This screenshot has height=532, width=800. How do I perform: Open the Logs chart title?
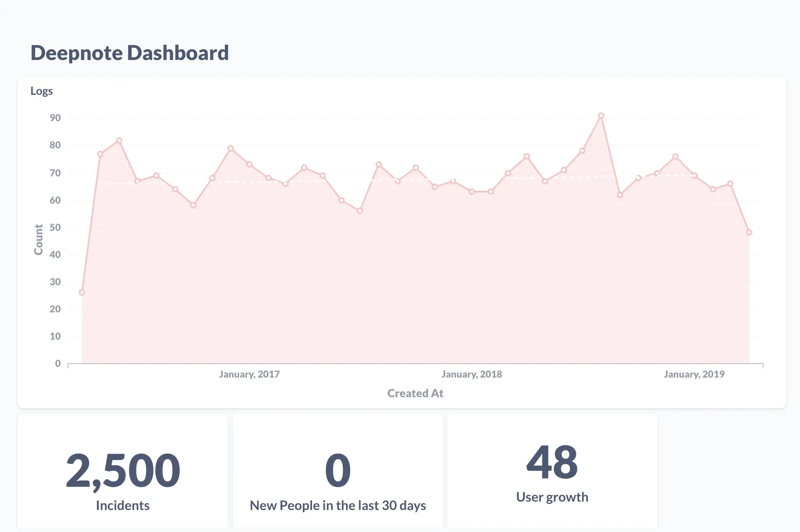point(42,91)
